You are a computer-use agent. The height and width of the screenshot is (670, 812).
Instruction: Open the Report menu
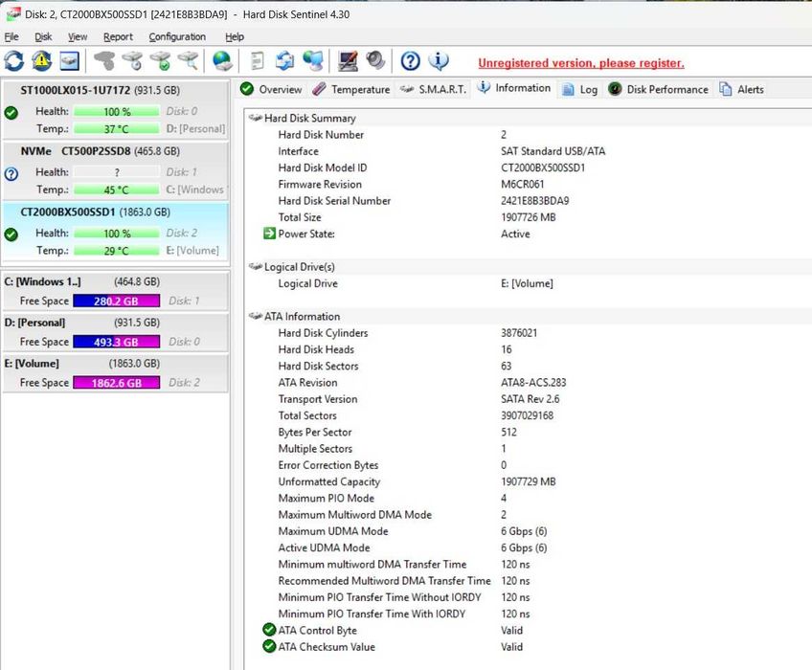(x=118, y=36)
